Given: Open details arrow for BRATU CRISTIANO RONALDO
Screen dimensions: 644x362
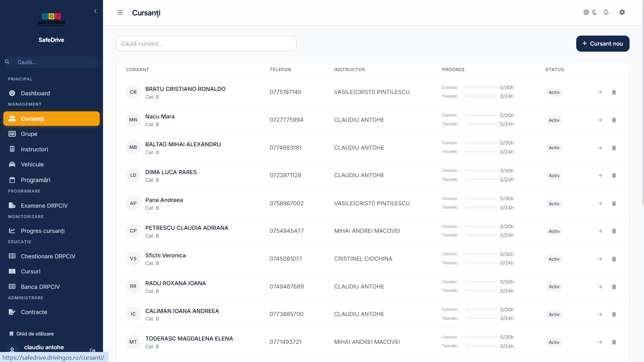Looking at the screenshot, I should pyautogui.click(x=600, y=92).
